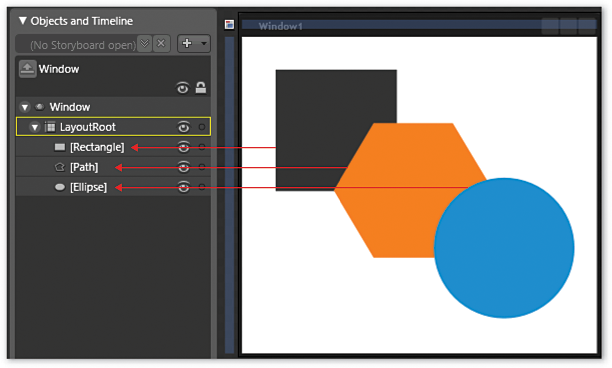Open the storyboard list chevron dropdown
Image resolution: width=612 pixels, height=368 pixels.
145,43
